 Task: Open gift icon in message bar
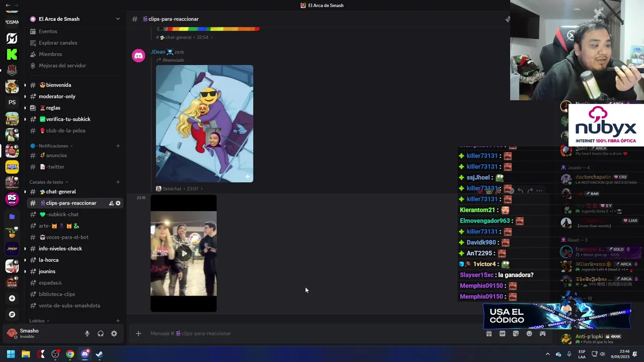click(489, 333)
